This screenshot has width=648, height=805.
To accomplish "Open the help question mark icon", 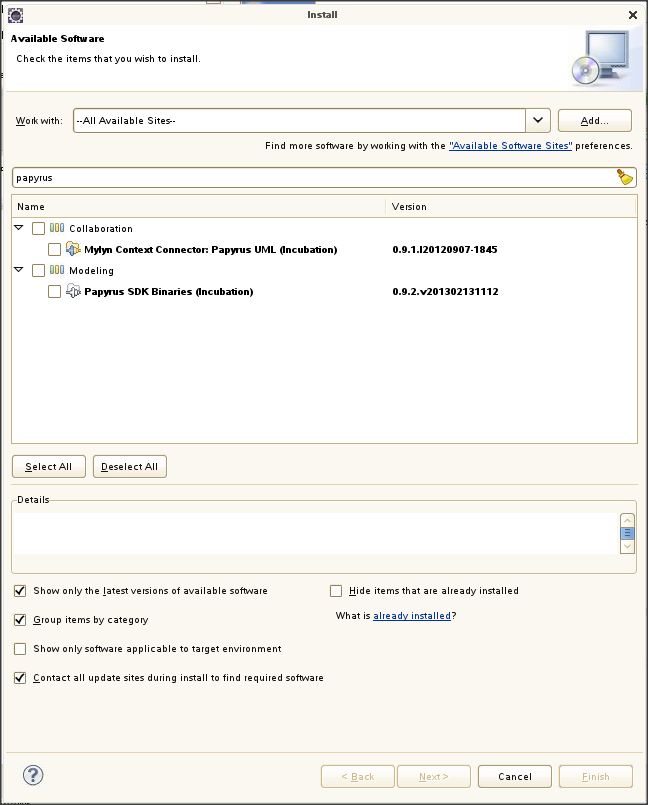I will [33, 775].
